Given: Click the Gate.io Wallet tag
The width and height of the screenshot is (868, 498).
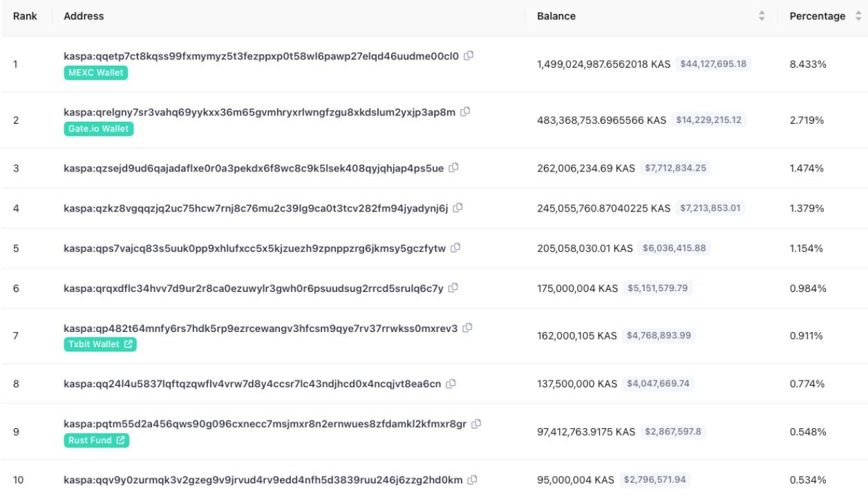Looking at the screenshot, I should coord(98,129).
